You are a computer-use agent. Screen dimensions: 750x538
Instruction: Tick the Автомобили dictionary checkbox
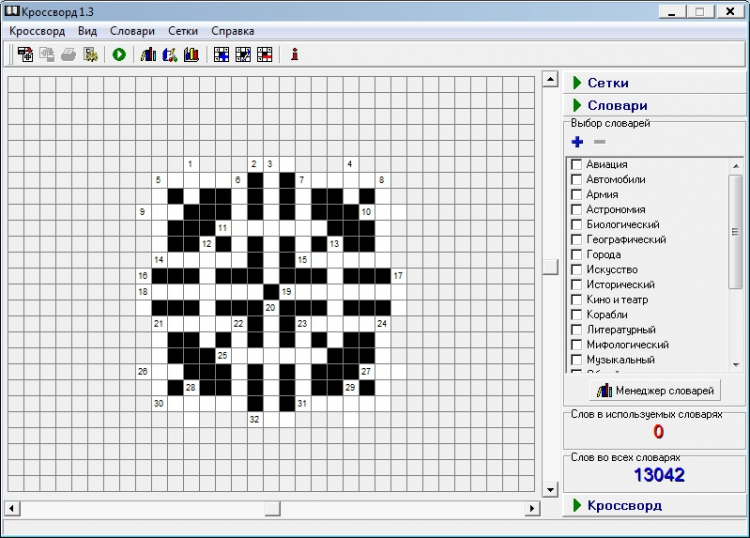pos(577,180)
